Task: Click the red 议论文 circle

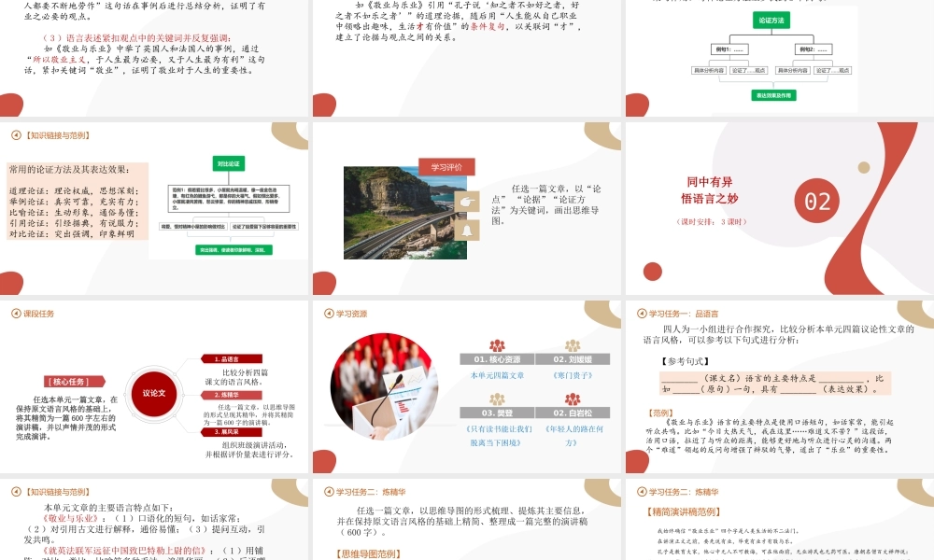Action: pos(154,393)
